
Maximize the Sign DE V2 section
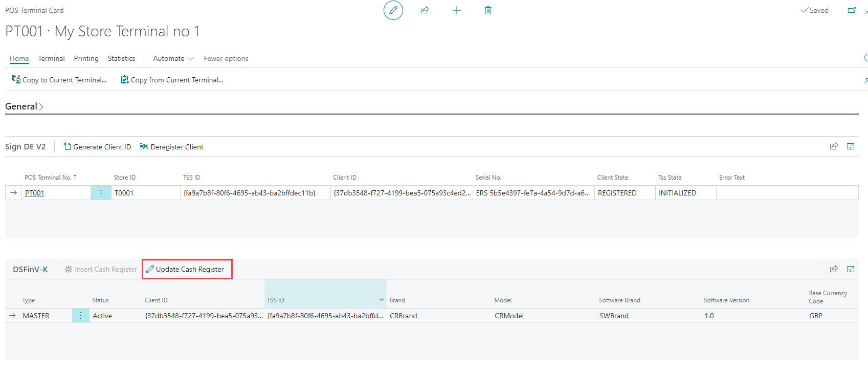click(851, 146)
